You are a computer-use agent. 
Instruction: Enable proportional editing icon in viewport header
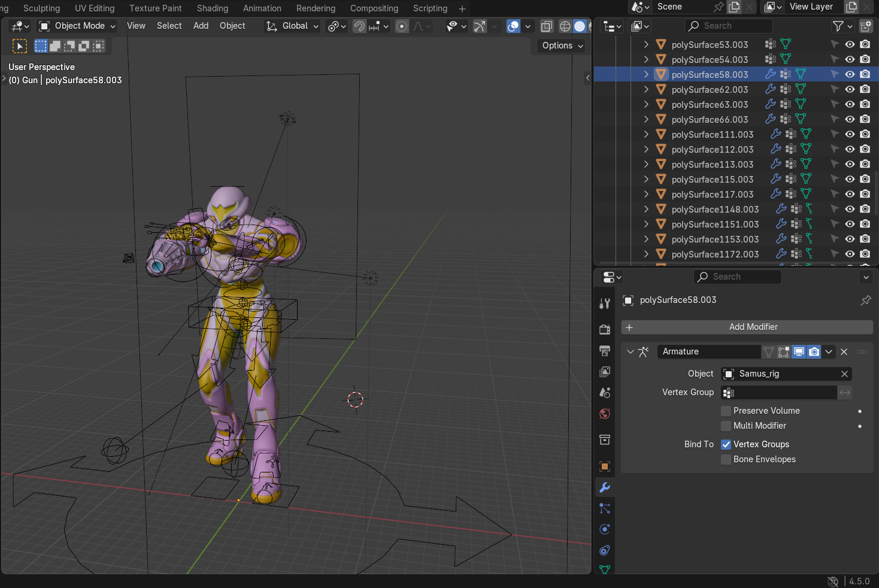pyautogui.click(x=402, y=26)
